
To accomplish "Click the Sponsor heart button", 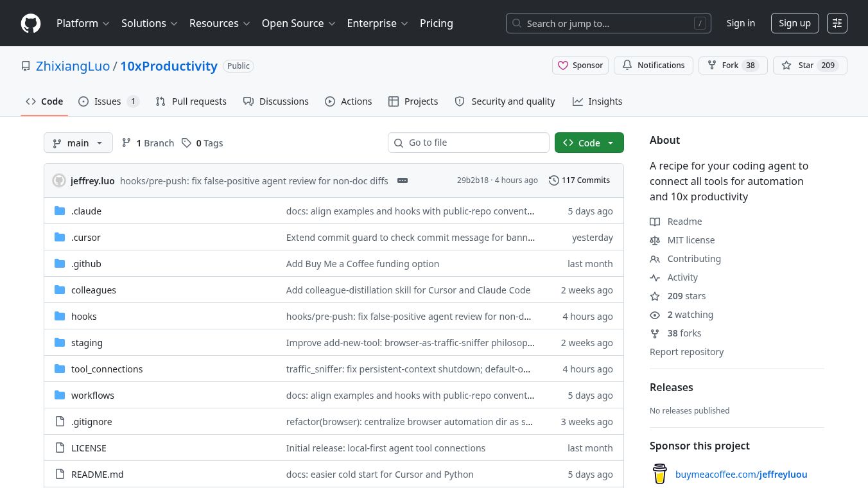I will (x=580, y=65).
